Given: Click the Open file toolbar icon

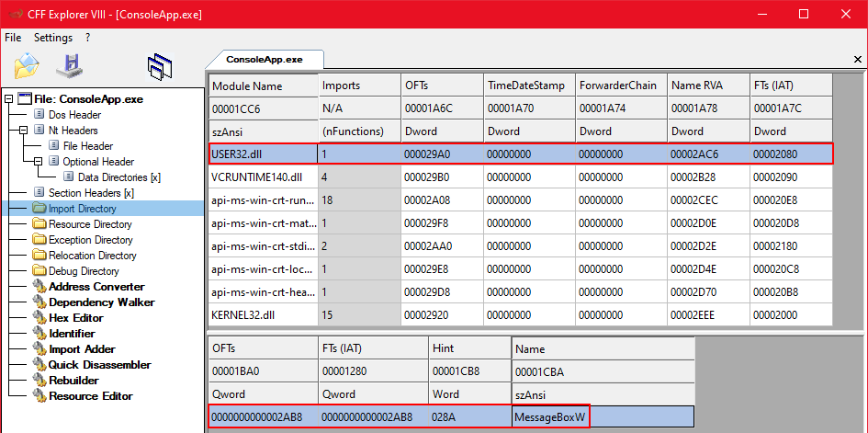Looking at the screenshot, I should pyautogui.click(x=27, y=66).
